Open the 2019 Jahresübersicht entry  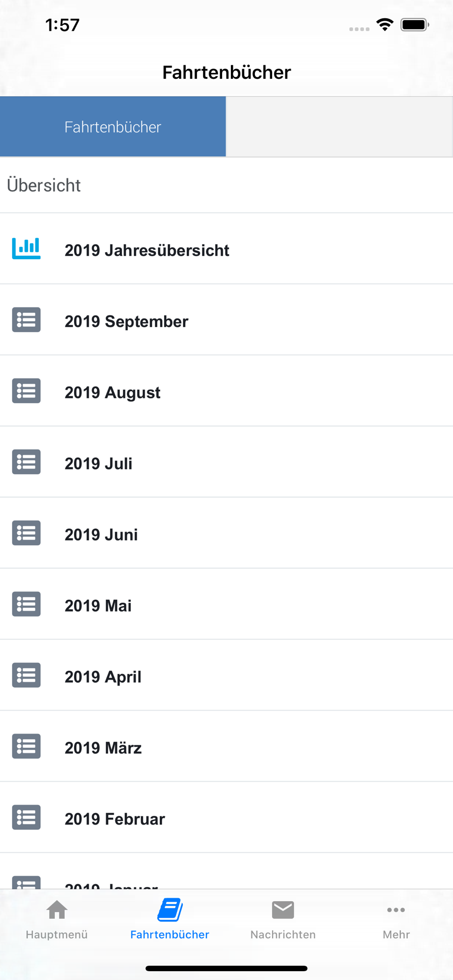pyautogui.click(x=226, y=249)
